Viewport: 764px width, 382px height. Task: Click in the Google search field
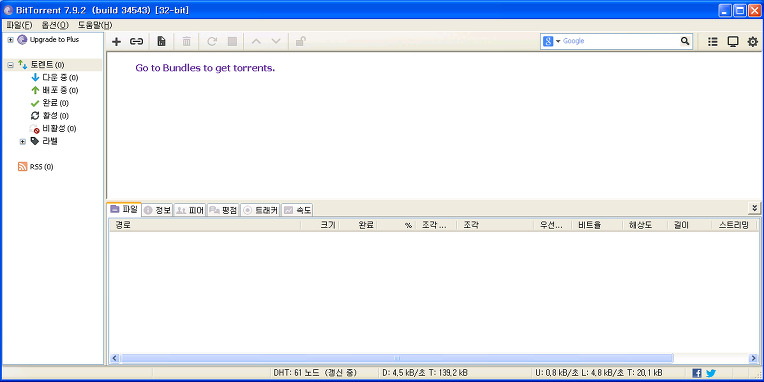(620, 41)
